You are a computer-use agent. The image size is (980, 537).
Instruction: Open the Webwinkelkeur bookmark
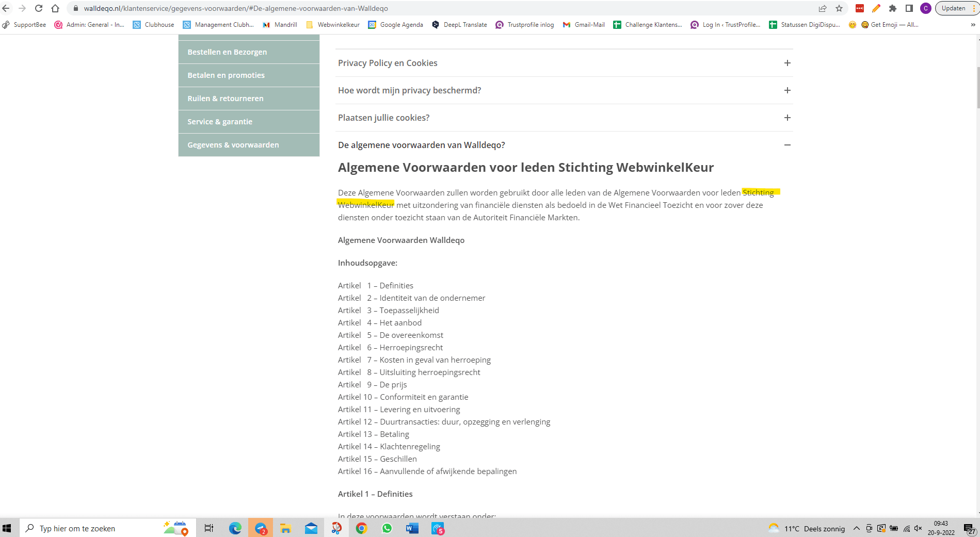(333, 25)
